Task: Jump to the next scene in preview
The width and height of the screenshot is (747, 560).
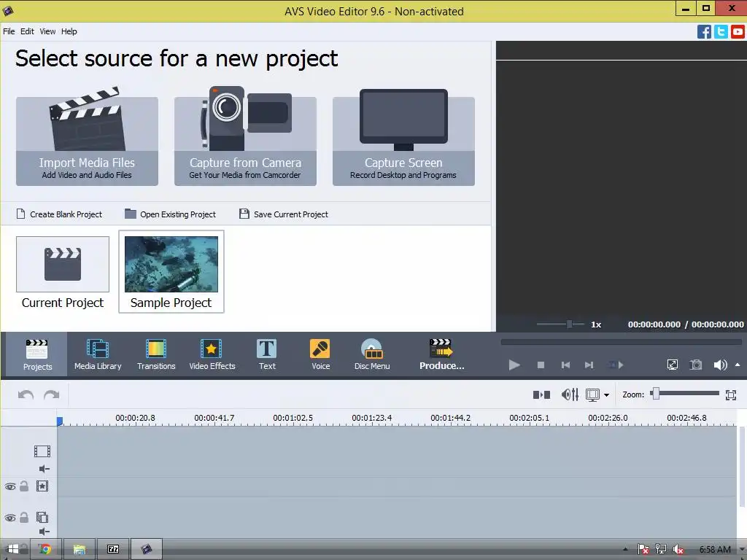Action: pyautogui.click(x=616, y=365)
